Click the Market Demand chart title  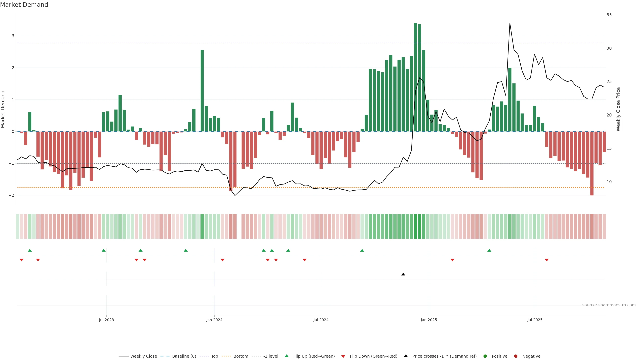pos(24,5)
